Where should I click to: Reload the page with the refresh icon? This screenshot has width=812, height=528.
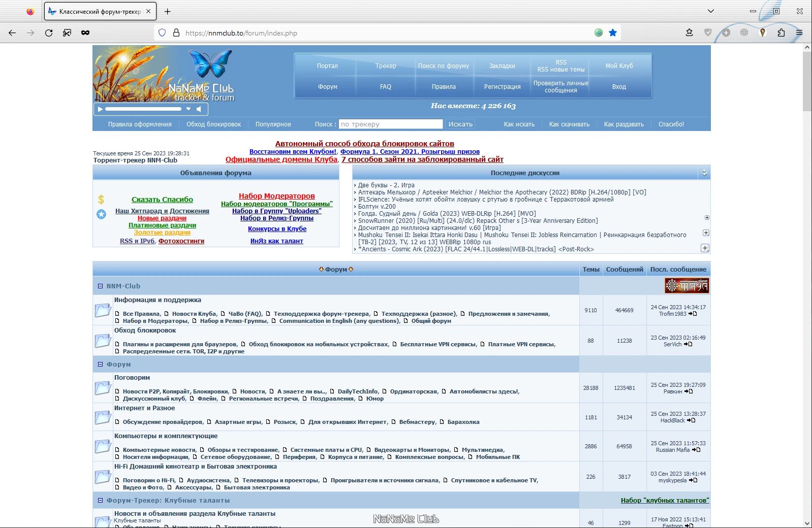click(49, 32)
